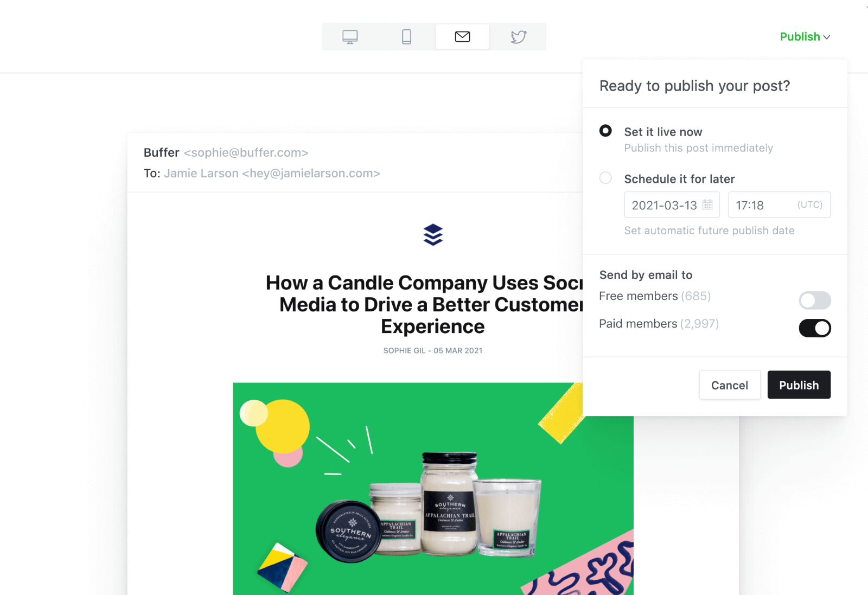
Task: Click the candle product feature image
Action: (x=433, y=489)
